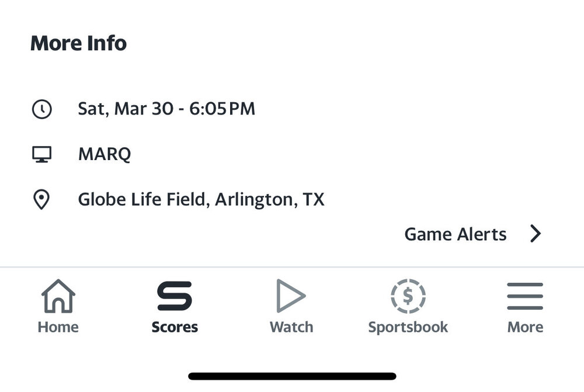
Task: Tap the location pin icon
Action: coord(41,200)
